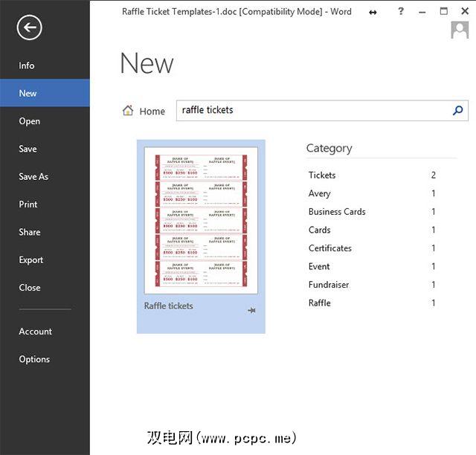
Task: Pin the Raffle tickets template
Action: [251, 310]
